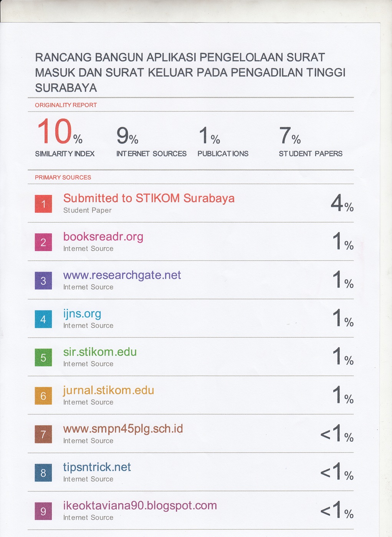Click the purple number 3 source badge
The width and height of the screenshot is (392, 537).
coord(43,281)
